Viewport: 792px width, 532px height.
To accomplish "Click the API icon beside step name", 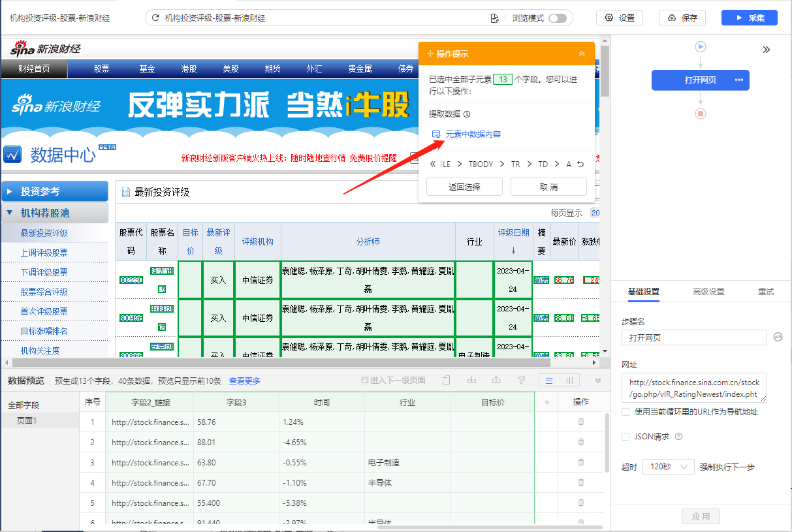I will pos(777,337).
